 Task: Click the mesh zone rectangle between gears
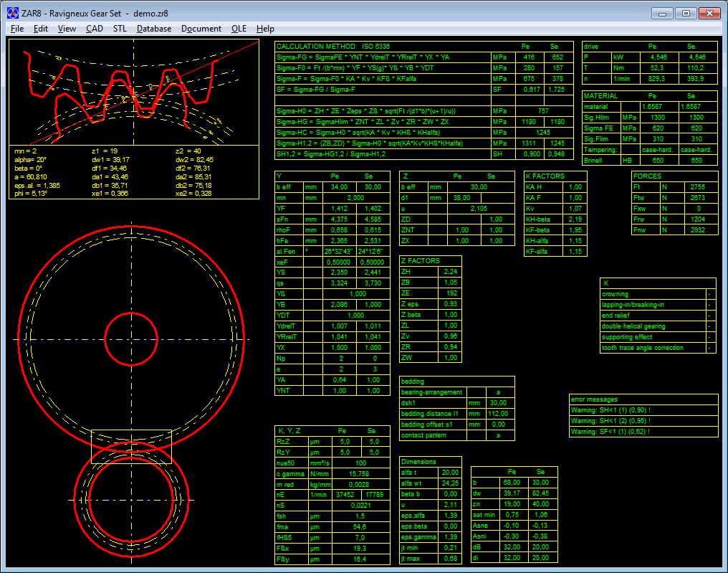point(131,447)
